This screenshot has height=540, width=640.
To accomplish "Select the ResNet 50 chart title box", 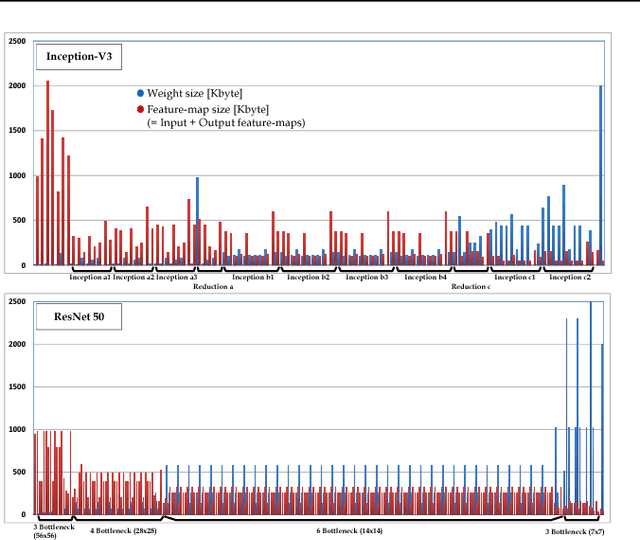I will [72, 319].
